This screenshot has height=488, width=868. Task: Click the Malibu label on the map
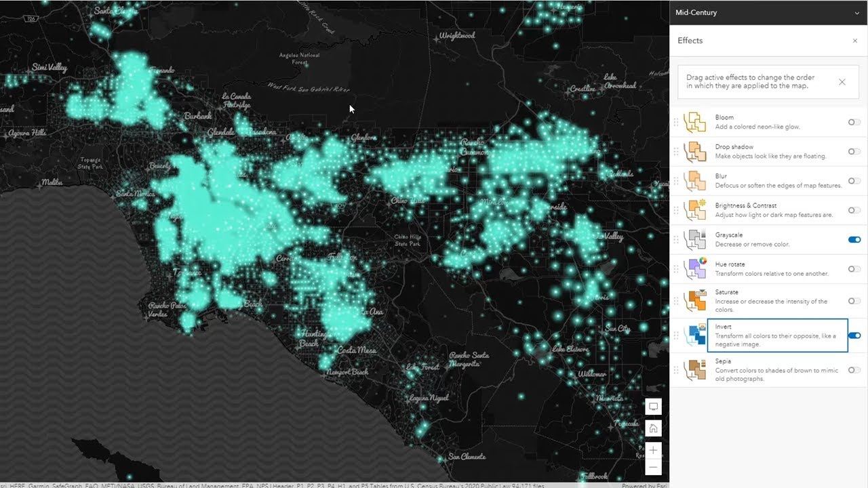[52, 182]
